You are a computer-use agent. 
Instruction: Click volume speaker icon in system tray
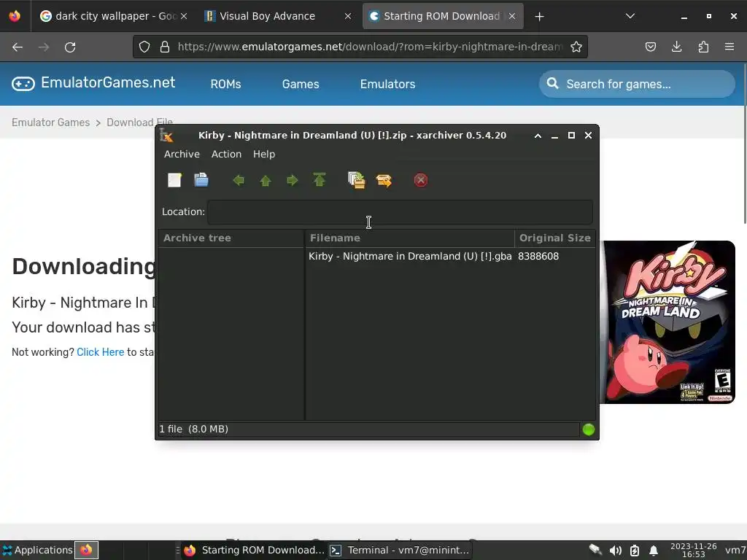(615, 551)
